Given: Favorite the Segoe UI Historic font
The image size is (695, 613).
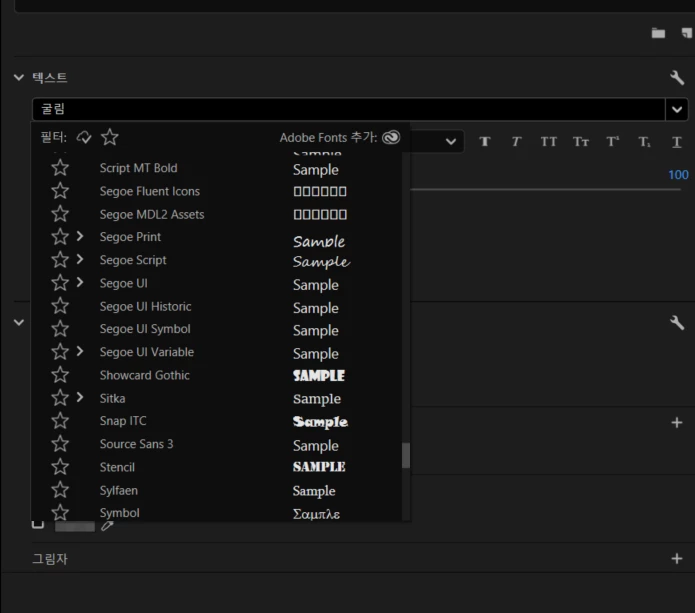Looking at the screenshot, I should click(60, 306).
